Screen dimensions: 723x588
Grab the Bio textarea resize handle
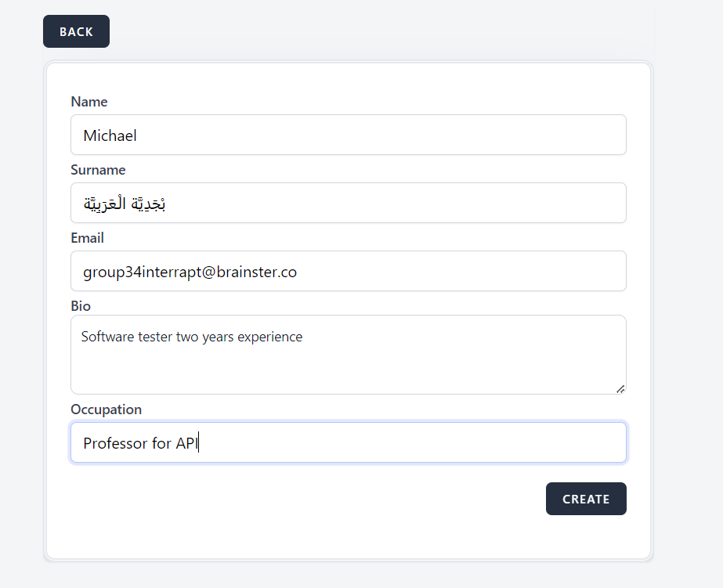[x=620, y=388]
